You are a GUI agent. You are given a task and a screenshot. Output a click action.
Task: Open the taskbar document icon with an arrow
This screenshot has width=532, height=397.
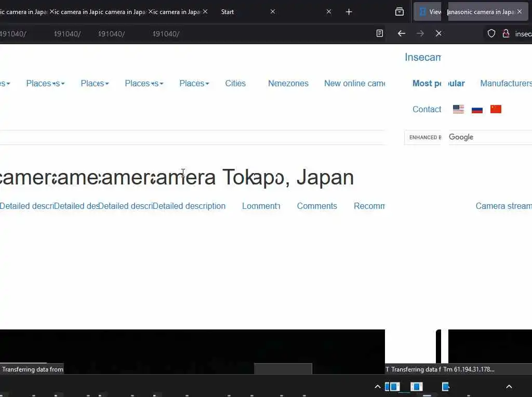pyautogui.click(x=445, y=387)
